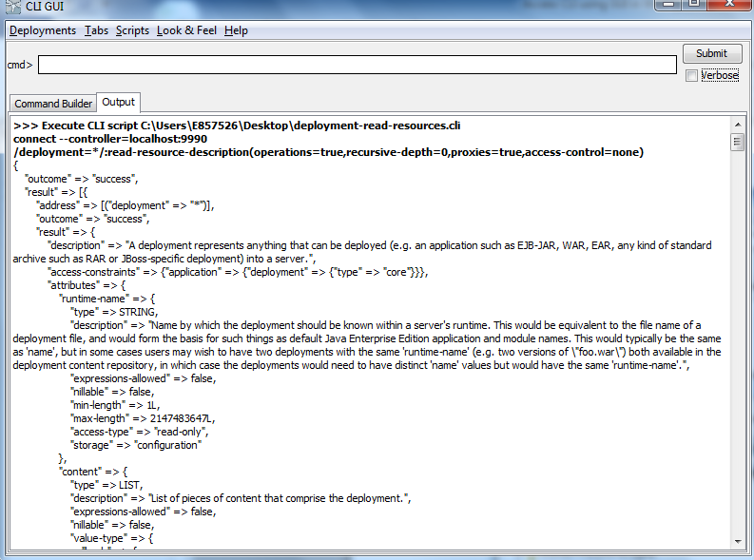Click the '"access-type" => "read-only"' line
754x560 pixels.
[140, 432]
